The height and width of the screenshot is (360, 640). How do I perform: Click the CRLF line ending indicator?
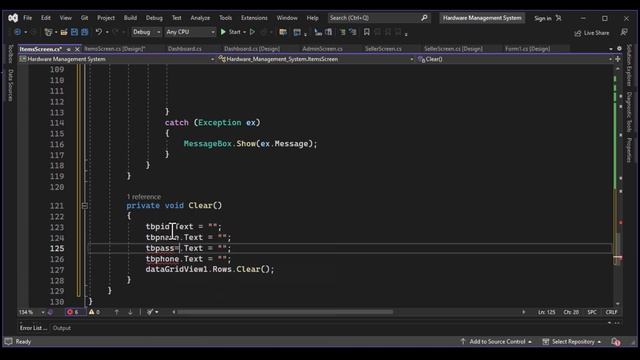tap(611, 312)
